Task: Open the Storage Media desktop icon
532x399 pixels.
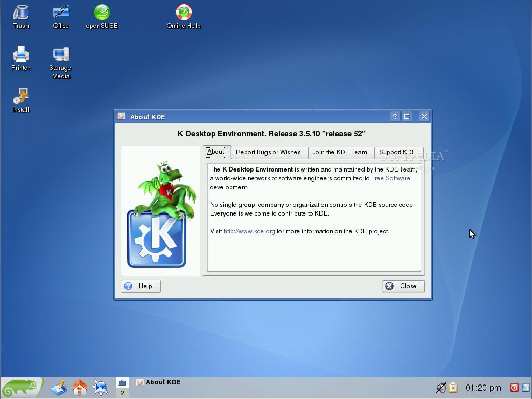Action: (61, 63)
